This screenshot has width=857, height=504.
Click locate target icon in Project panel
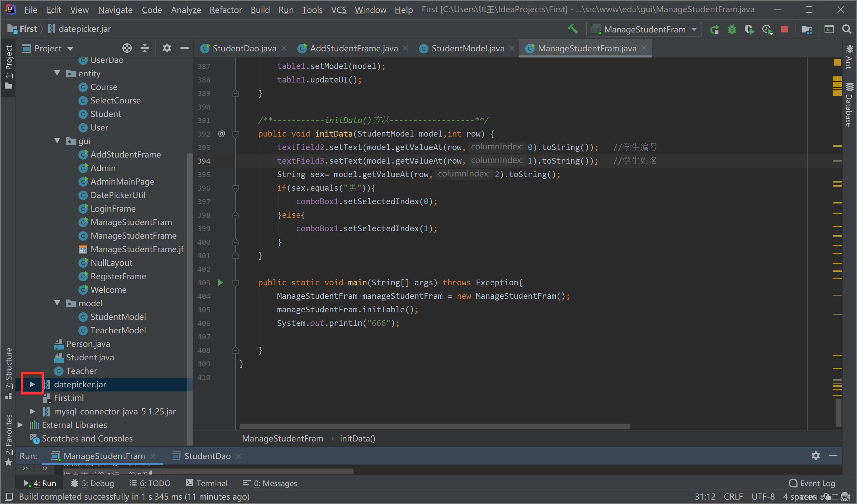pyautogui.click(x=127, y=48)
